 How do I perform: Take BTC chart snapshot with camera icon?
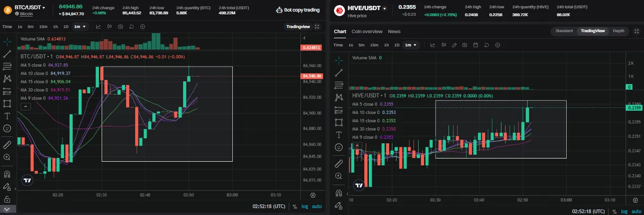[120, 27]
